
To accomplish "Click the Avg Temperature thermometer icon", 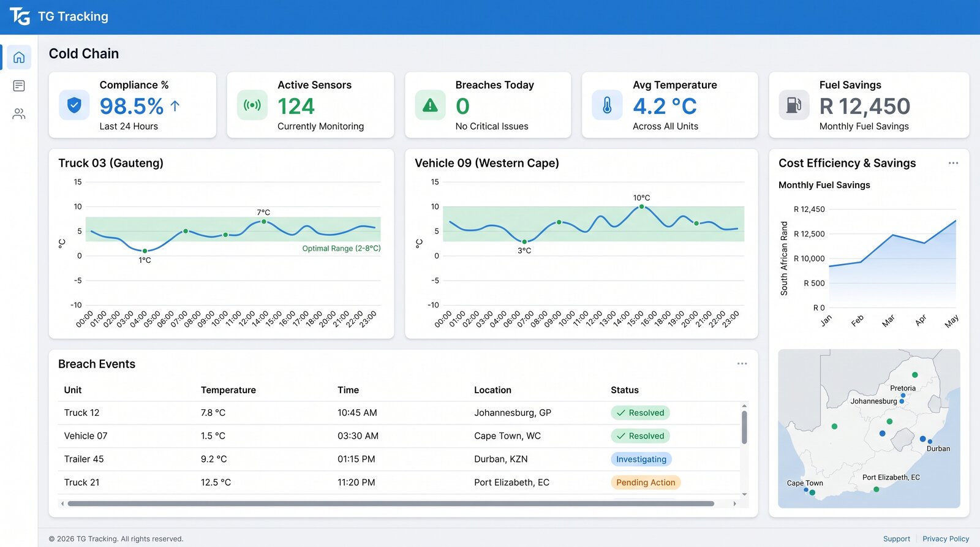I will (607, 105).
